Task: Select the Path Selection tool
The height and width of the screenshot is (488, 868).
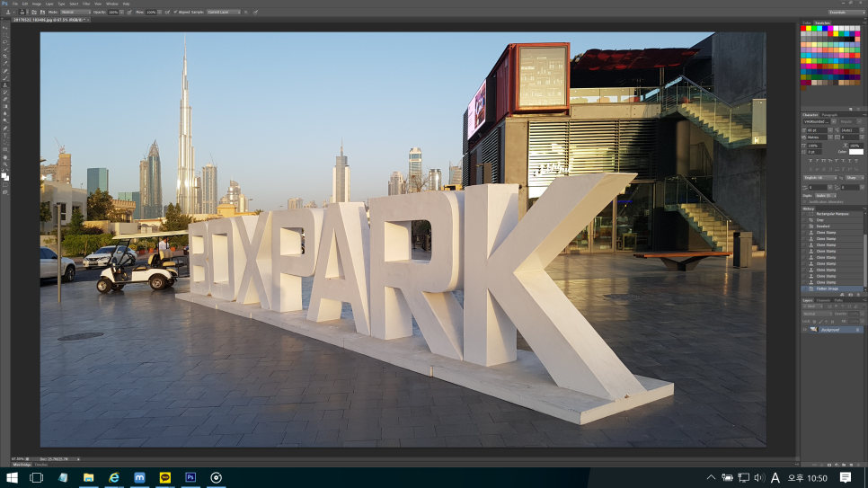Action: pos(5,143)
